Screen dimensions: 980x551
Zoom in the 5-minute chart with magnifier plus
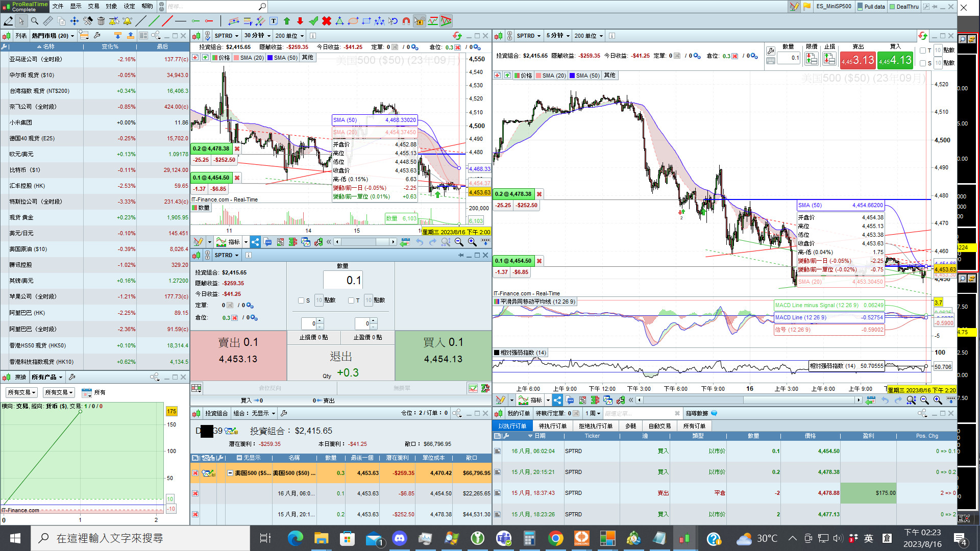coord(938,400)
